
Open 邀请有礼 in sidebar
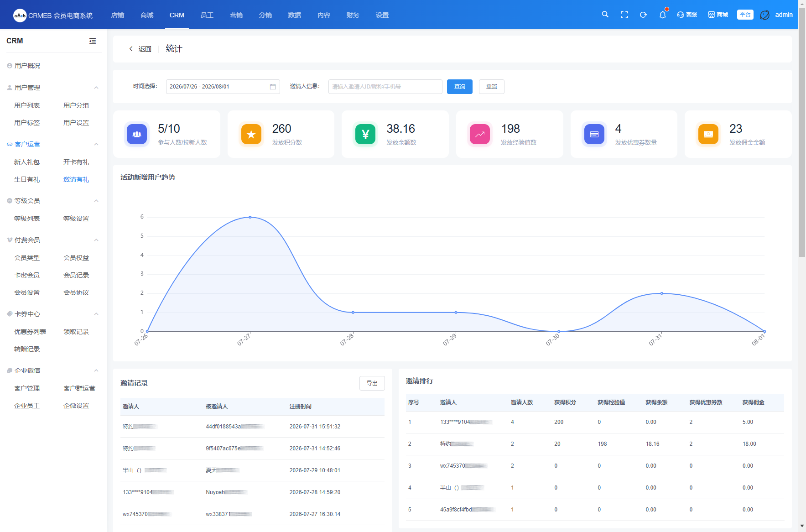click(76, 179)
